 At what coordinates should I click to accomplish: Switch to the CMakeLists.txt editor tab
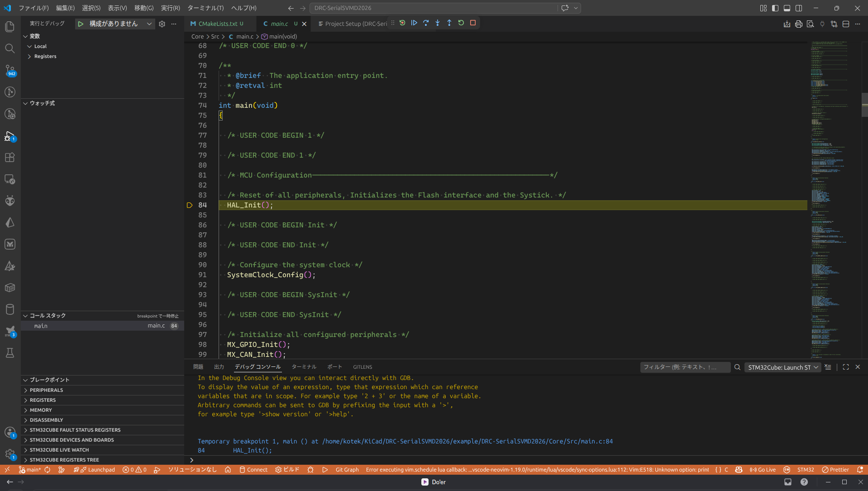[218, 24]
